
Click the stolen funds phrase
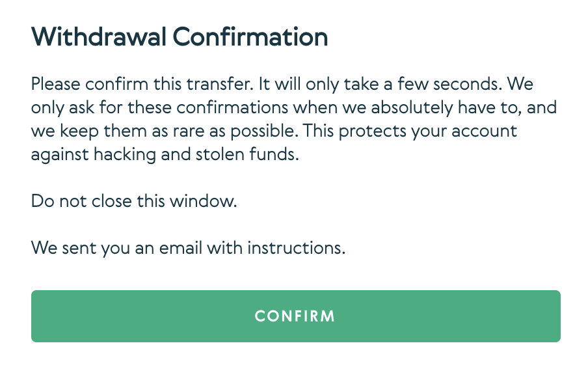[247, 154]
